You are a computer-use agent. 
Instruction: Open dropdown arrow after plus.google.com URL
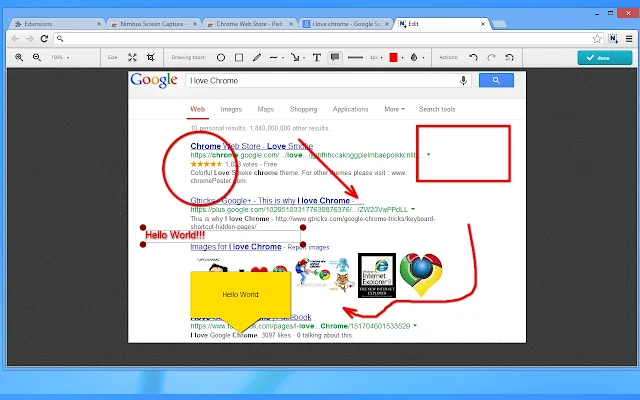coord(413,209)
